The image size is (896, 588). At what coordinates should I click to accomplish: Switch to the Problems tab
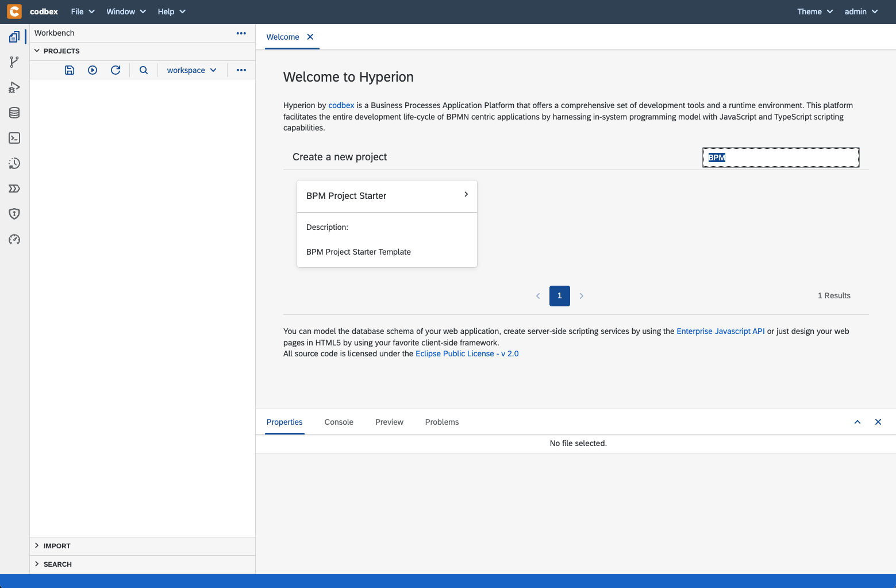(x=442, y=422)
